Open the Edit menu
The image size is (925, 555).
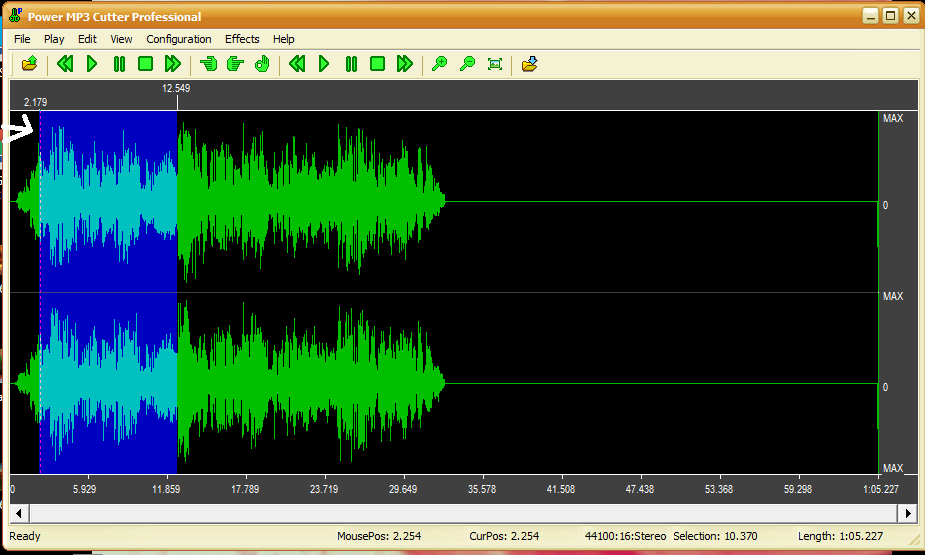(87, 39)
